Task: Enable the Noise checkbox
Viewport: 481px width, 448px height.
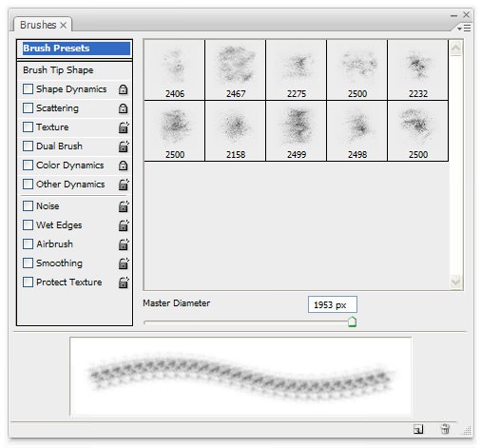Action: (28, 206)
